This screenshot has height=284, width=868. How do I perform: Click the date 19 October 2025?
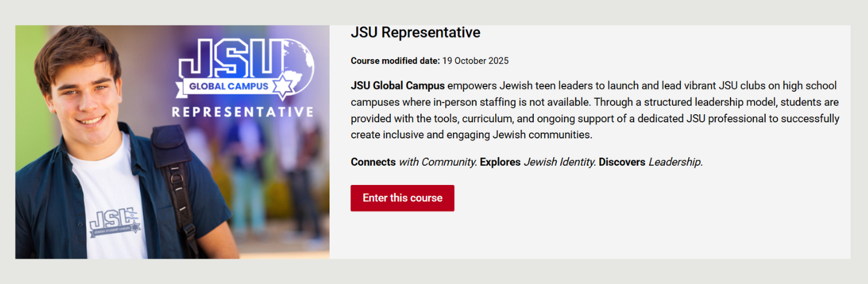(x=475, y=61)
